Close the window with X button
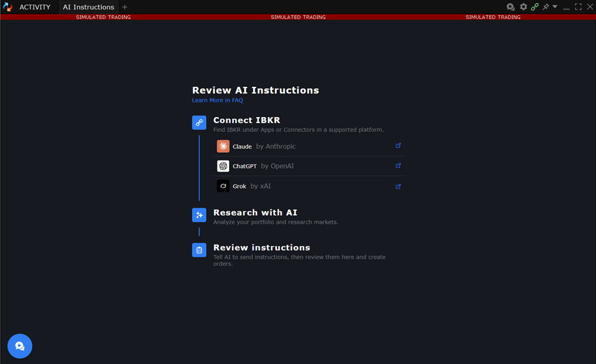Image resolution: width=596 pixels, height=364 pixels. point(590,7)
